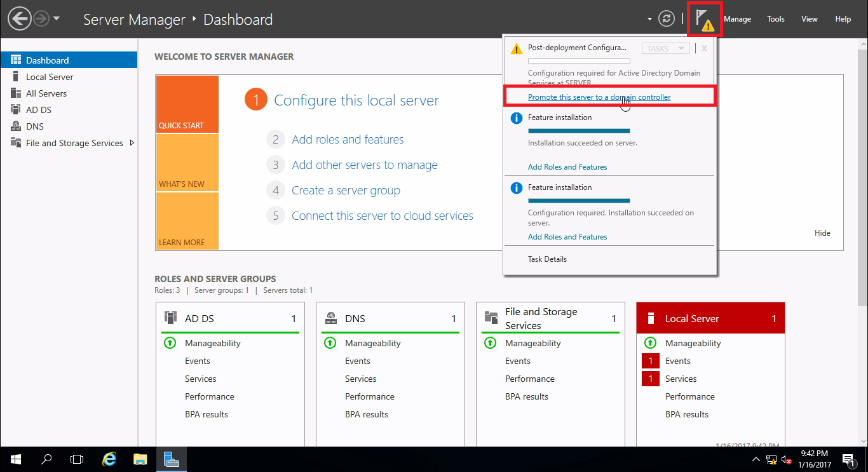The image size is (868, 472).
Task: Click the green Manageability icon in Local Server tile
Action: click(650, 343)
